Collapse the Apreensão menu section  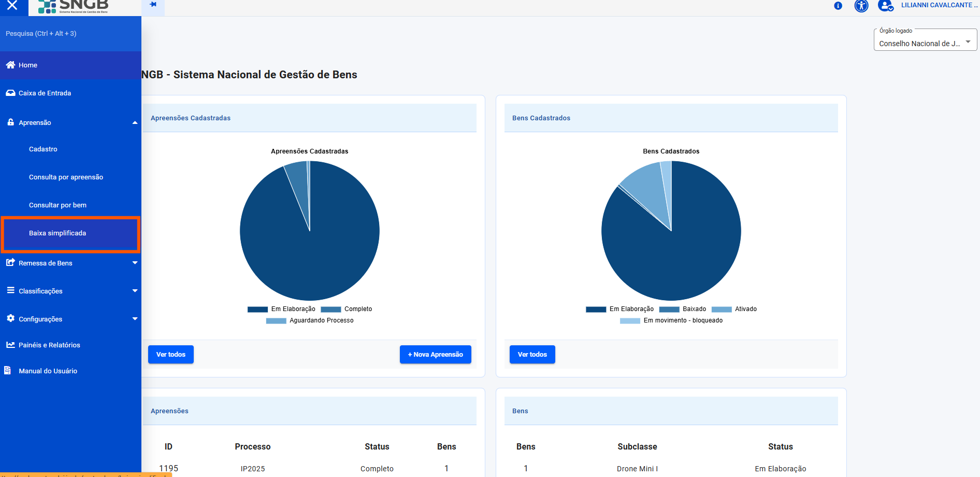pos(135,123)
